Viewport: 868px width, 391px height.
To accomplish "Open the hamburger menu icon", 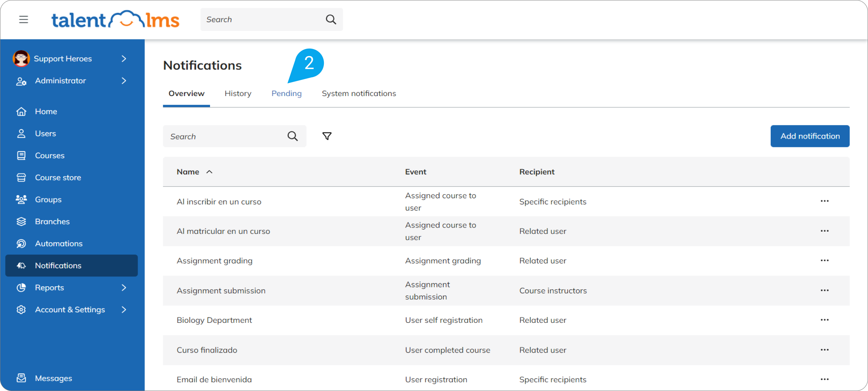I will (x=23, y=19).
